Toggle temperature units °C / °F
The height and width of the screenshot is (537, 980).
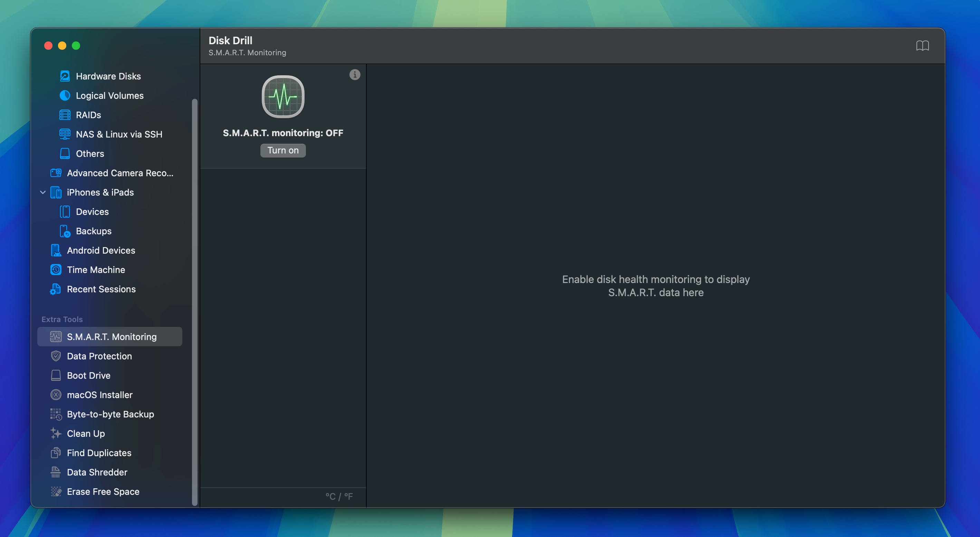(339, 496)
